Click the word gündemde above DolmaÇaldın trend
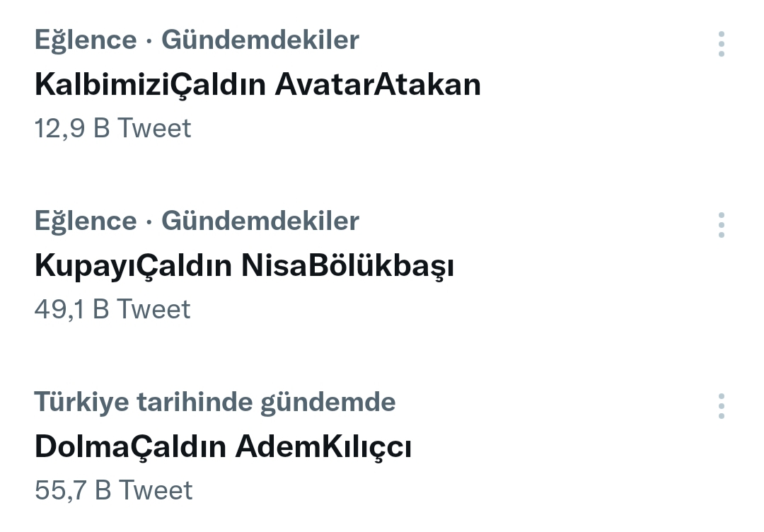This screenshot has height=532, width=764. click(x=328, y=403)
